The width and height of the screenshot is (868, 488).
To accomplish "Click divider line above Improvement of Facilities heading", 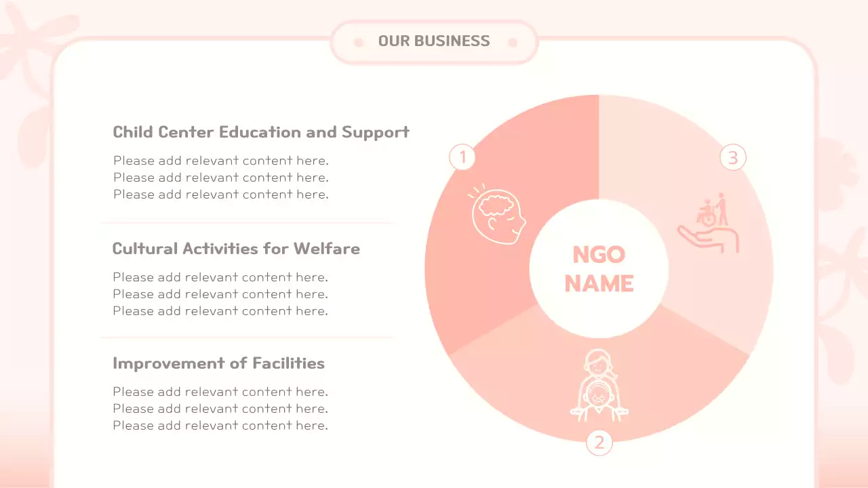I will pos(248,337).
